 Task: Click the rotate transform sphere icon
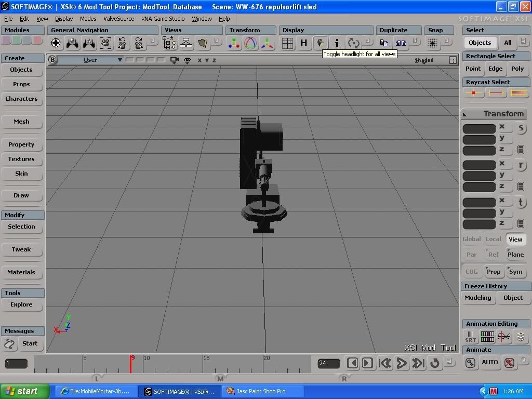pos(250,43)
